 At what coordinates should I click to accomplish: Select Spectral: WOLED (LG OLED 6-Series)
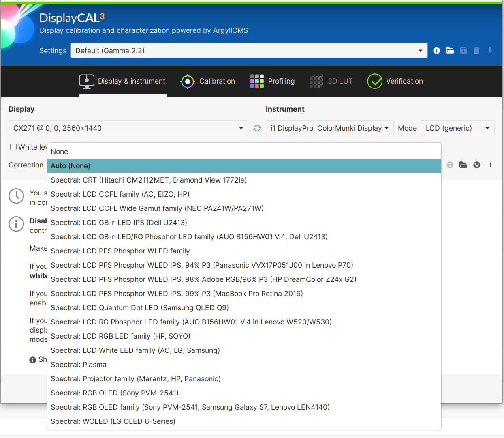coord(113,421)
